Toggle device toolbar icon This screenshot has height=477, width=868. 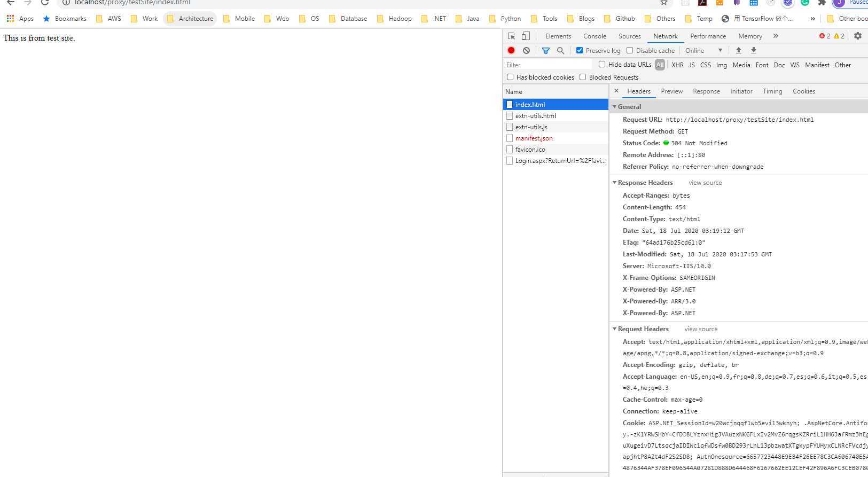click(526, 36)
